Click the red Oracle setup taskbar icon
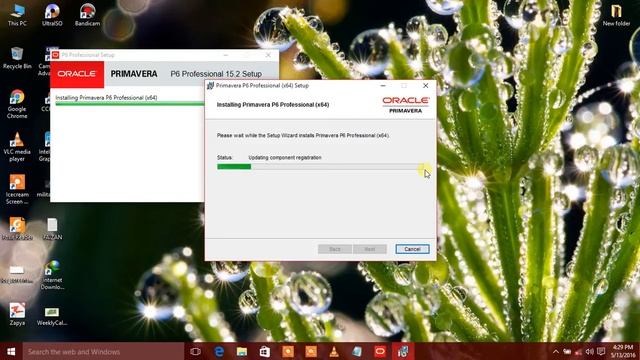The width and height of the screenshot is (640, 360). coord(380,351)
